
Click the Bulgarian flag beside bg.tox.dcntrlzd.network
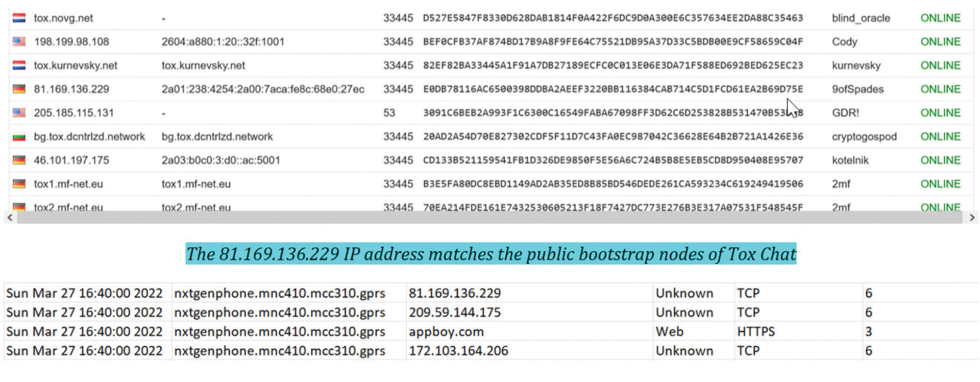[19, 136]
